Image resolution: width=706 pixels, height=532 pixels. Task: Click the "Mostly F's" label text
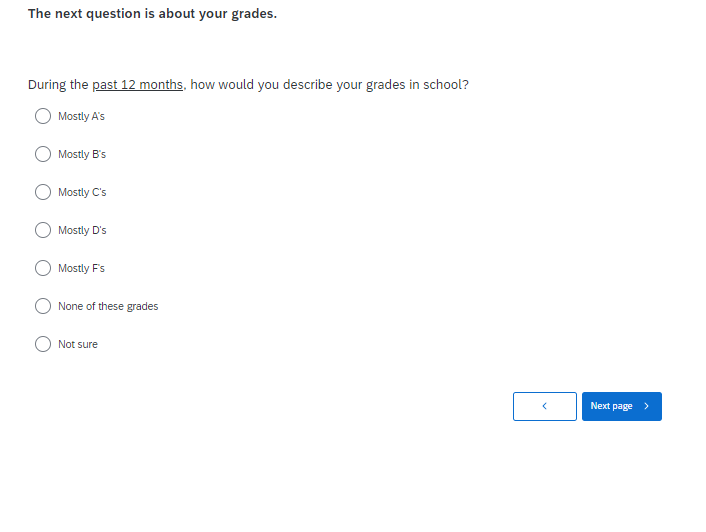coord(81,268)
